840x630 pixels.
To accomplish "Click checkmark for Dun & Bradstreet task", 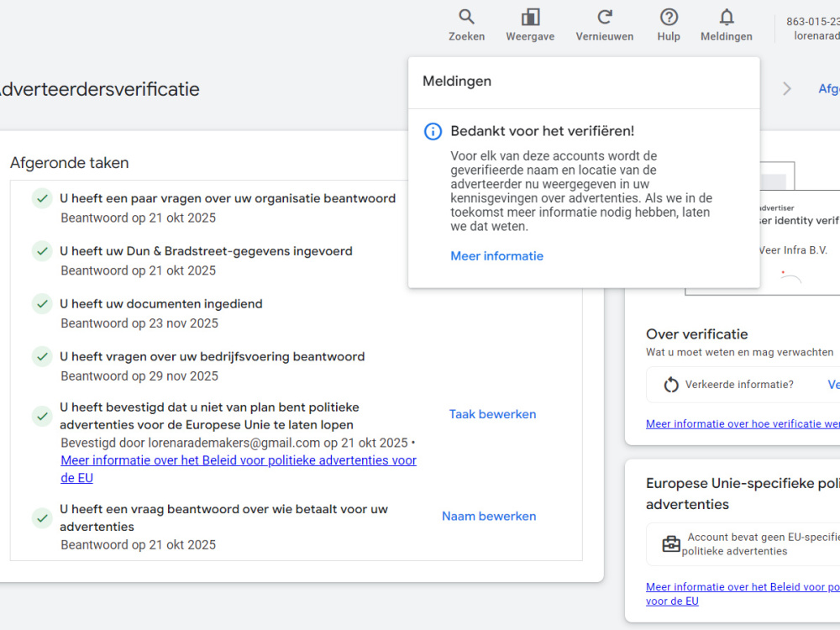I will click(42, 250).
